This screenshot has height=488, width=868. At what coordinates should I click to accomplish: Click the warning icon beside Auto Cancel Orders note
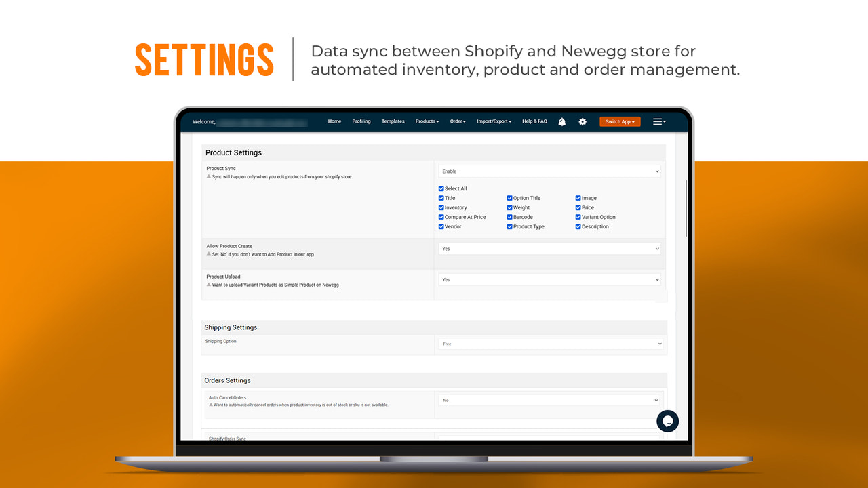click(212, 405)
